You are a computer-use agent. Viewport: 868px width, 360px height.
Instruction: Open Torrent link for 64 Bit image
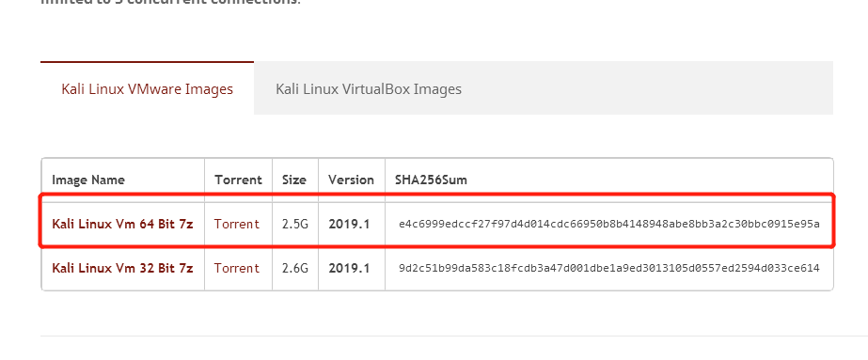pos(237,224)
